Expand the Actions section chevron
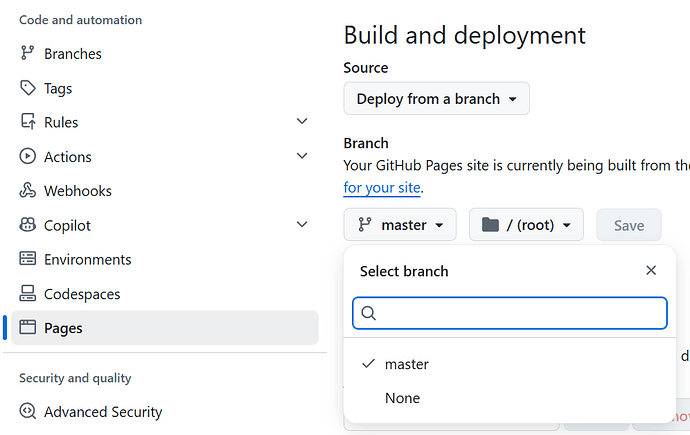Screen dimensions: 690x435 pos(302,155)
